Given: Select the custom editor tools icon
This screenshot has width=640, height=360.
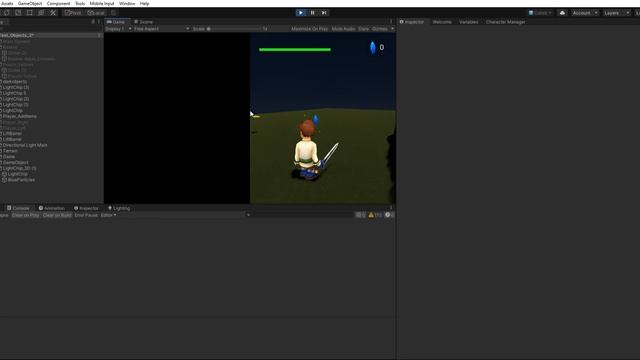Looking at the screenshot, I should [53, 13].
